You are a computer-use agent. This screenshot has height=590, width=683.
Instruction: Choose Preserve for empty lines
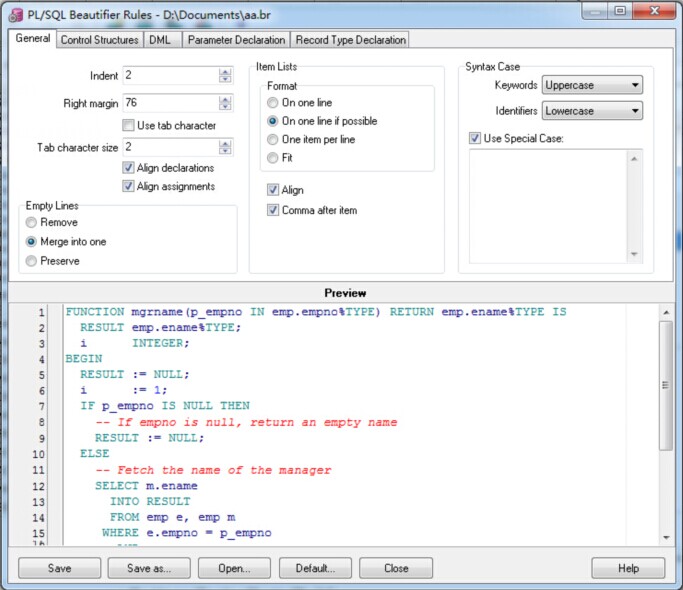[31, 261]
